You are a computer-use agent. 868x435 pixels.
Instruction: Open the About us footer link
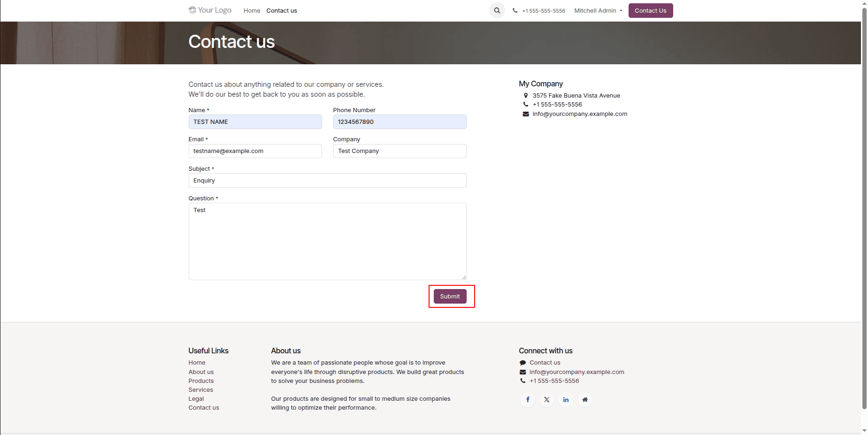201,372
